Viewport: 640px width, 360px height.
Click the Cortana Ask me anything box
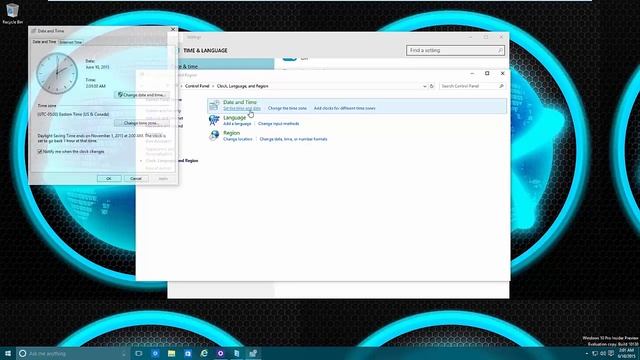click(x=73, y=353)
